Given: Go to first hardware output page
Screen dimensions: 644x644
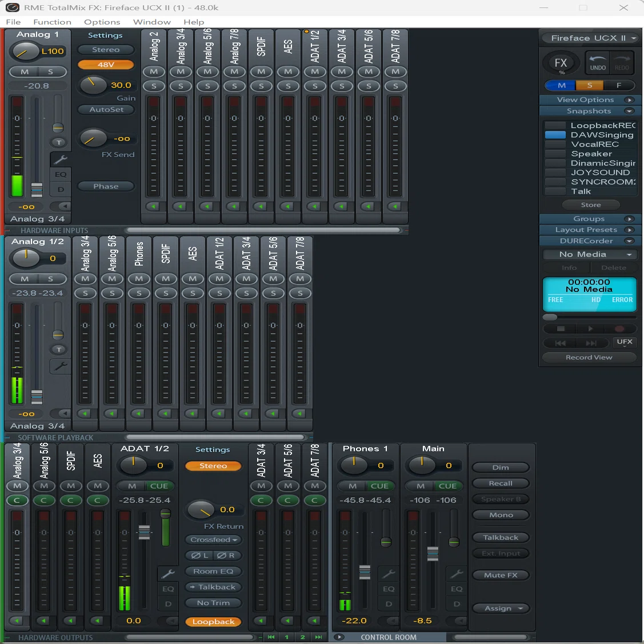Looking at the screenshot, I should [x=271, y=637].
